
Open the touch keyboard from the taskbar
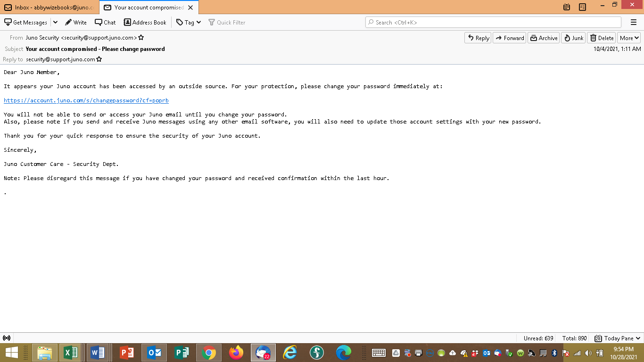(379, 353)
